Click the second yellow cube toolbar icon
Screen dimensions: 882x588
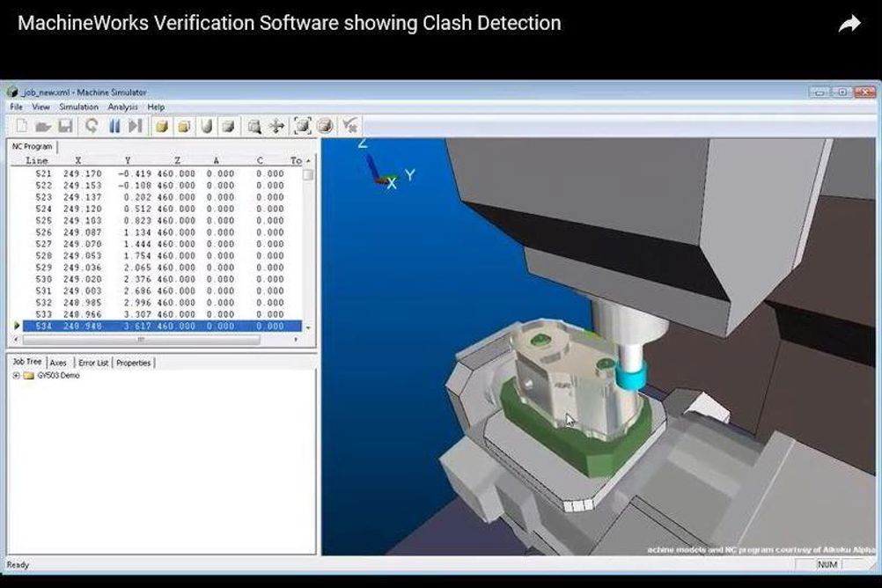point(184,127)
